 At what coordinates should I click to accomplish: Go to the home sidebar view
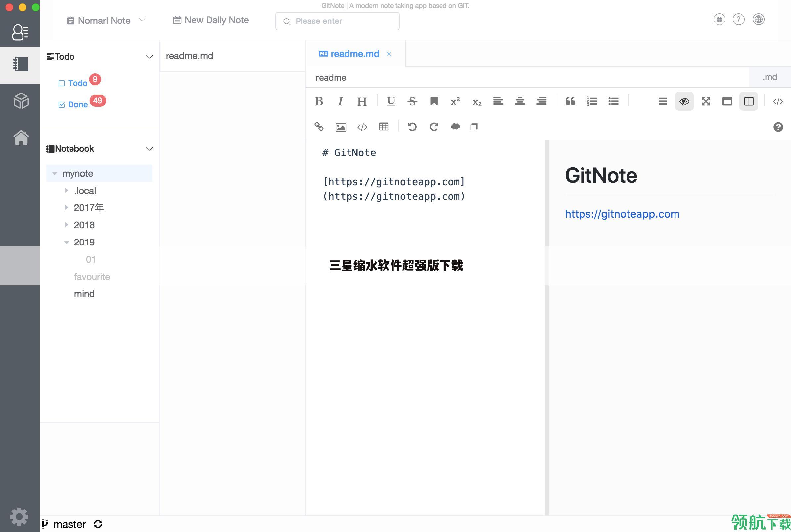click(x=21, y=137)
